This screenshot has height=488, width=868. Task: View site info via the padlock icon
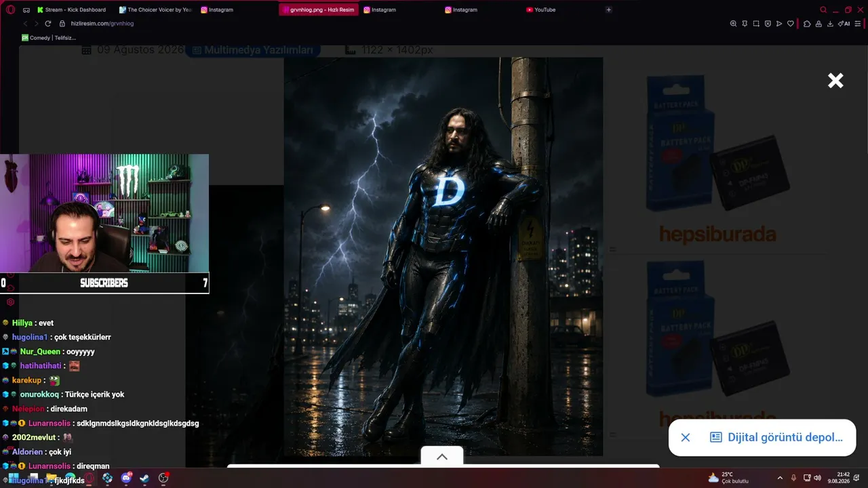(x=62, y=24)
